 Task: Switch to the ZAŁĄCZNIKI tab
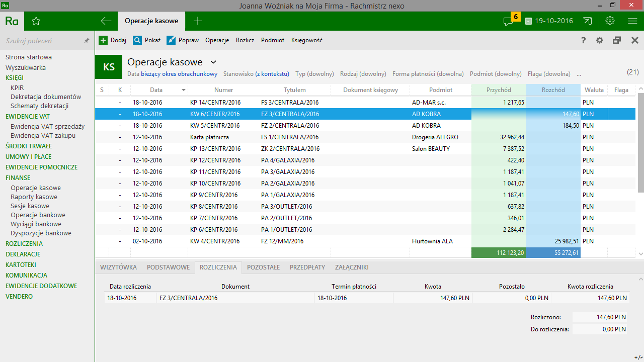[x=352, y=267]
